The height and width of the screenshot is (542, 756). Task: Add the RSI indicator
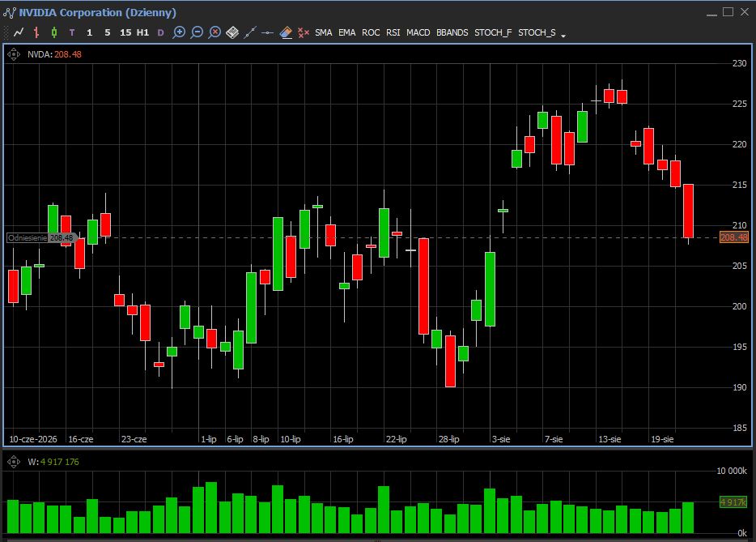coord(393,32)
